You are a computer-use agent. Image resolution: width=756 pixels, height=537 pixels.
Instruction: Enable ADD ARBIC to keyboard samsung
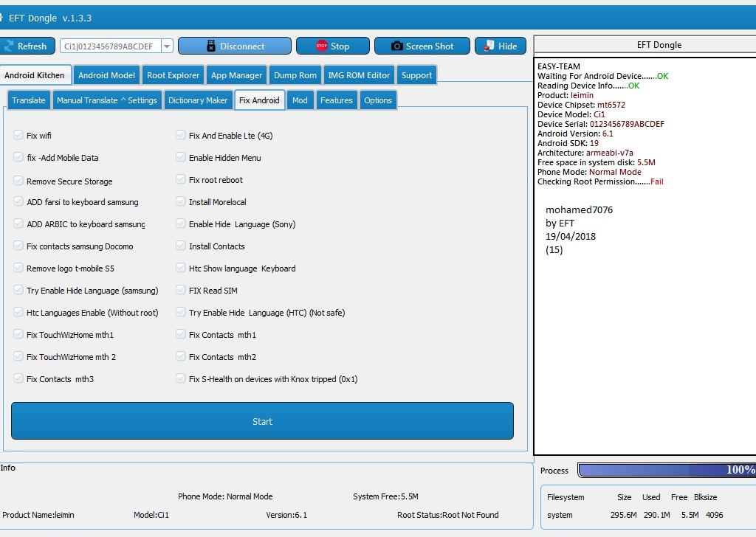[x=18, y=224]
